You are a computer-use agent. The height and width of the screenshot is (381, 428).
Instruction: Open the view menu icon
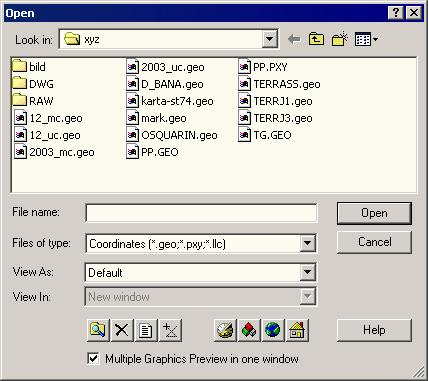[366, 39]
